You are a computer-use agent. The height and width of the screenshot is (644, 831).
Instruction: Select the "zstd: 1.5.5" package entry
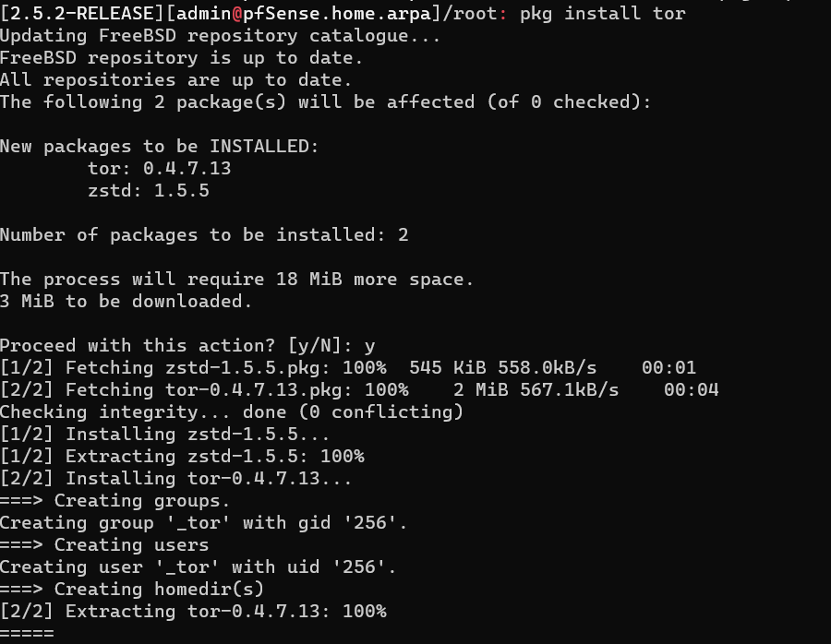coord(148,191)
